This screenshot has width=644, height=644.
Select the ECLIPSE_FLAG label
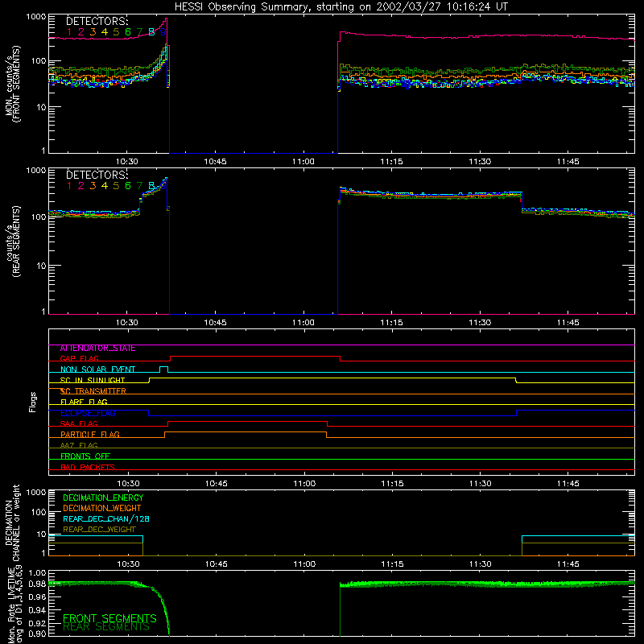tap(88, 413)
